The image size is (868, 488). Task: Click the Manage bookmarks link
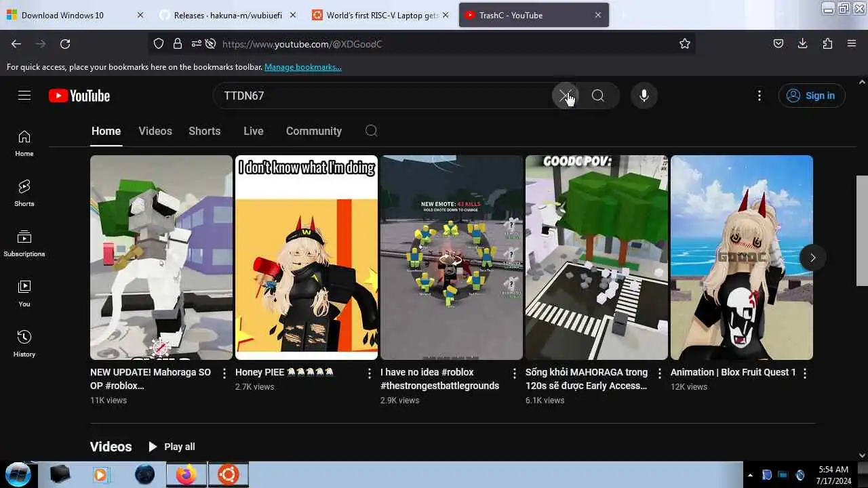tap(303, 67)
